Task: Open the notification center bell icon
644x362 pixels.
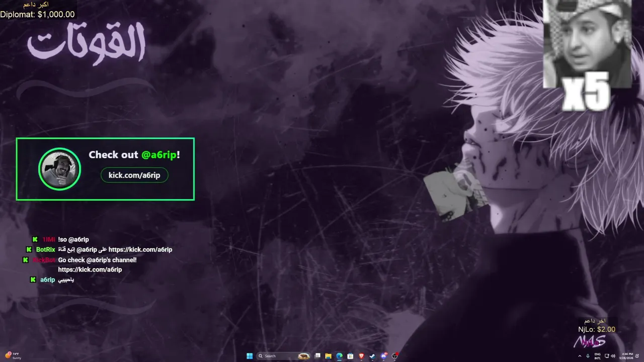Action: (x=637, y=356)
